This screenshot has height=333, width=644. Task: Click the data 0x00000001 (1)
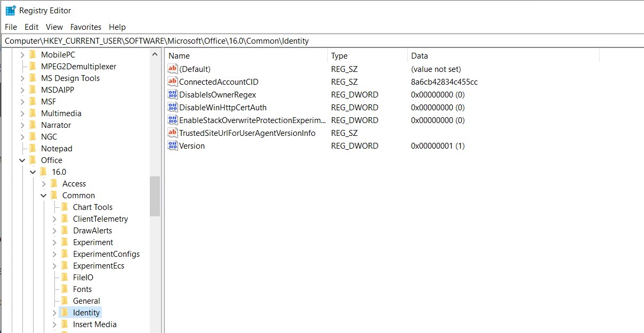click(438, 145)
